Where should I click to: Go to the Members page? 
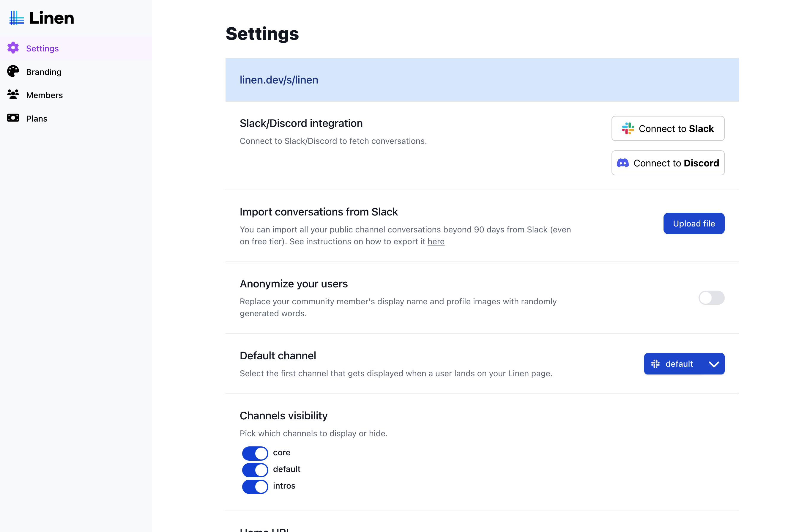click(76, 95)
